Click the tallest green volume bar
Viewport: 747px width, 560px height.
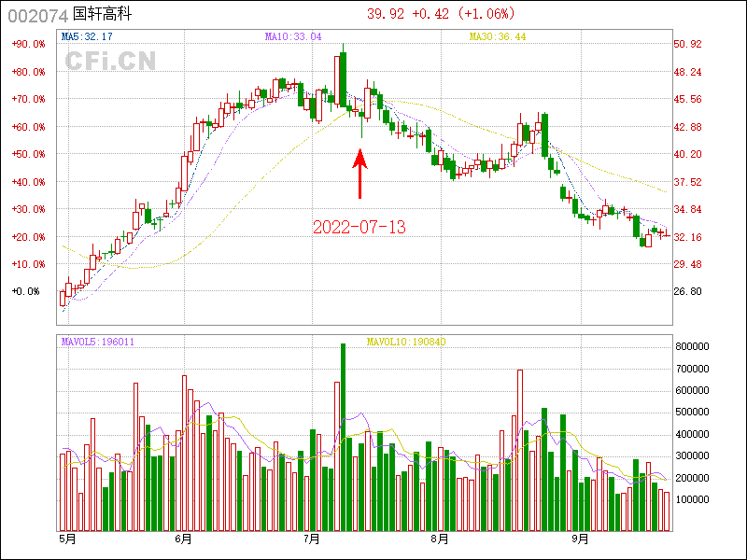coord(343,437)
